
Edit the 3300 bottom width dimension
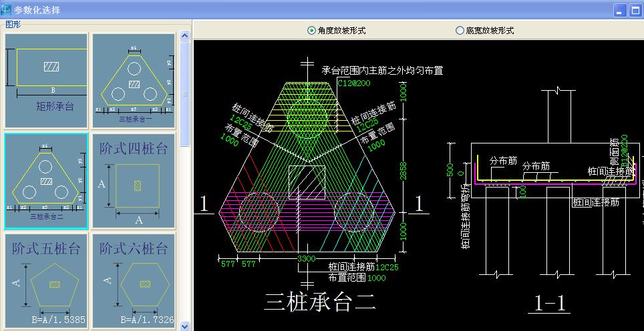point(306,259)
